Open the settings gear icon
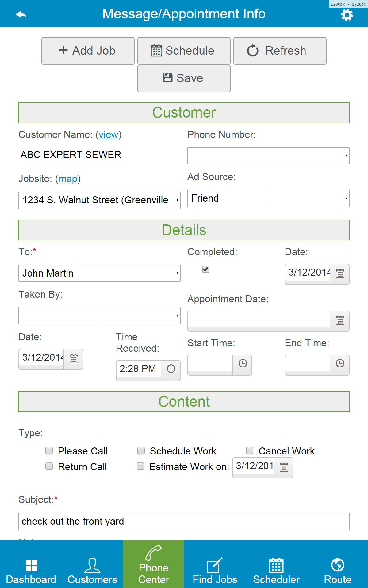Screen dimensions: 368x588 [x=347, y=15]
